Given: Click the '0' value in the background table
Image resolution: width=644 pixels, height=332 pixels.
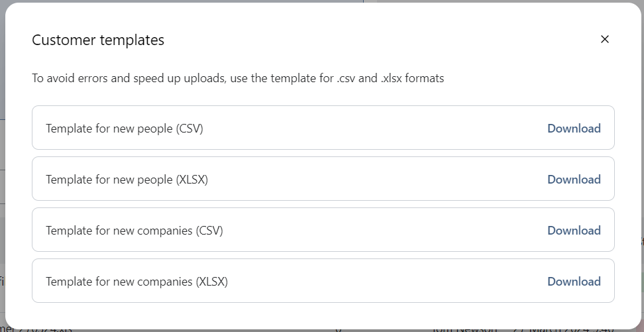Looking at the screenshot, I should point(339,329).
